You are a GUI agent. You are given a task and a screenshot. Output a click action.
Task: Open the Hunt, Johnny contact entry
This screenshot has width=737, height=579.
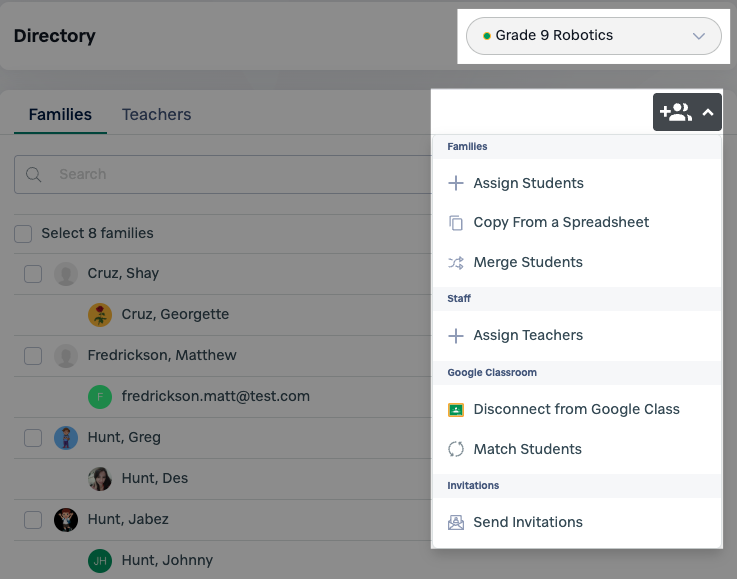click(x=167, y=560)
